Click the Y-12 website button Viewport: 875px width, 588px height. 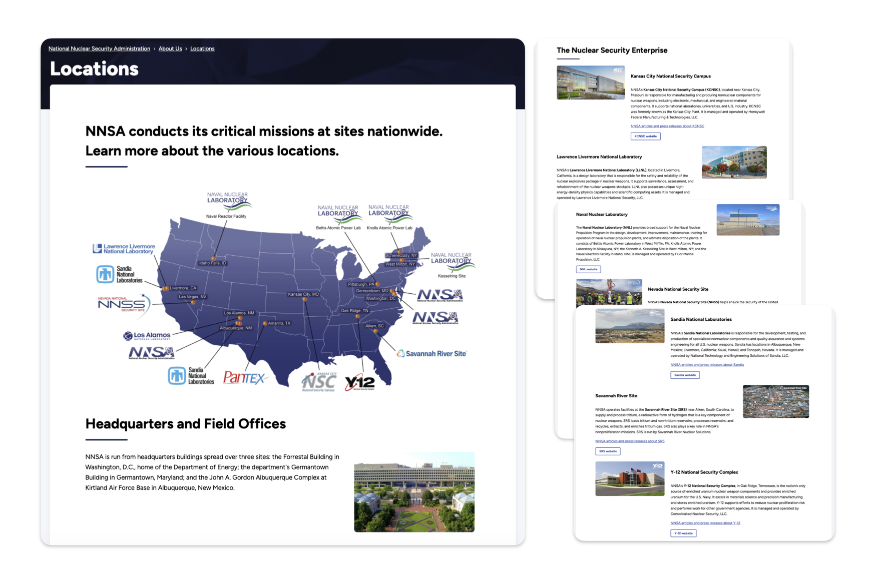click(684, 533)
